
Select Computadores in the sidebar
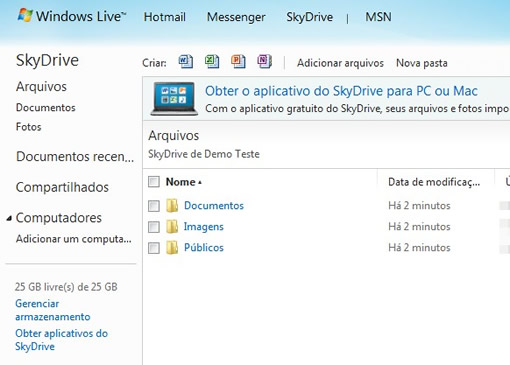click(59, 218)
